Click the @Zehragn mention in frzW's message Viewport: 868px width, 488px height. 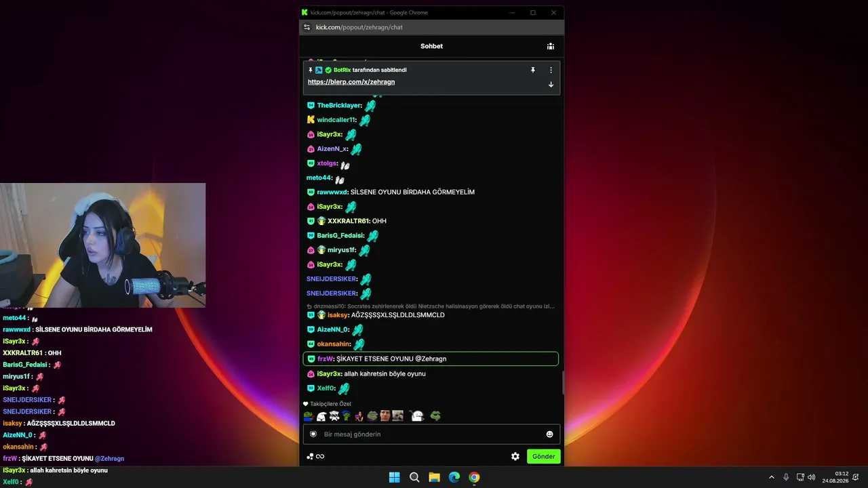pyautogui.click(x=431, y=359)
